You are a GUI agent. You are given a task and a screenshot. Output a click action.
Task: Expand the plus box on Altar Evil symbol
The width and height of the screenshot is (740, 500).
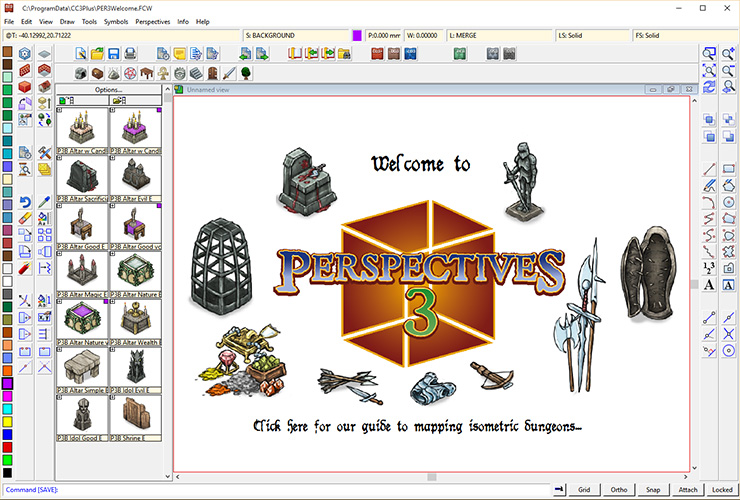point(112,158)
